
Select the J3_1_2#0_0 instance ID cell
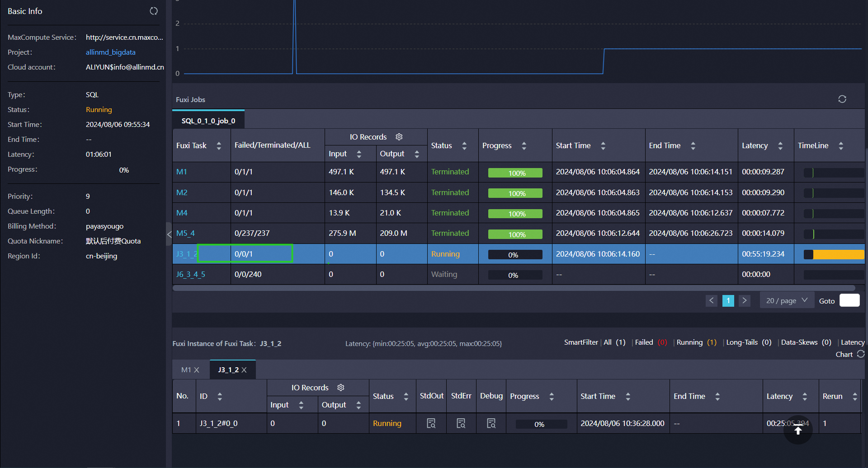pyautogui.click(x=231, y=423)
